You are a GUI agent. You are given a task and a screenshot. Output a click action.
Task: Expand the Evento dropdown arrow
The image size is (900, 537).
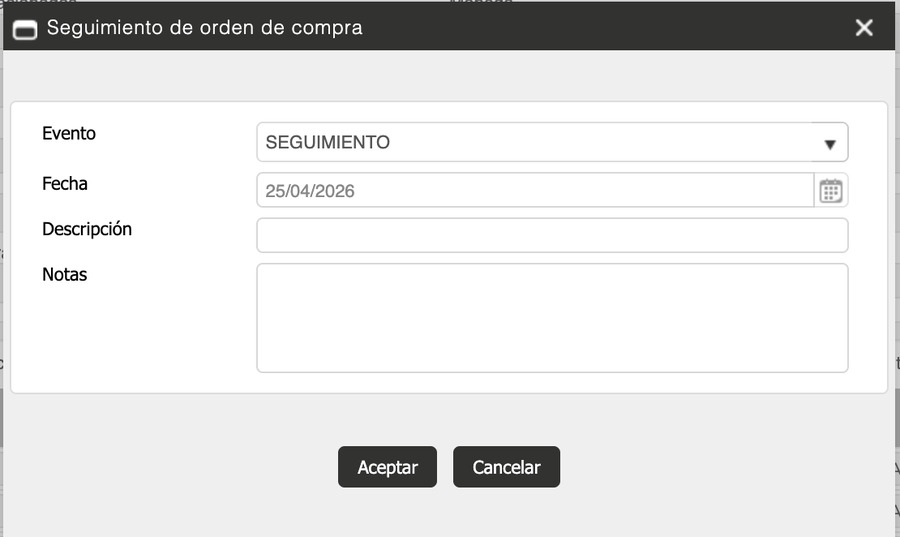829,143
